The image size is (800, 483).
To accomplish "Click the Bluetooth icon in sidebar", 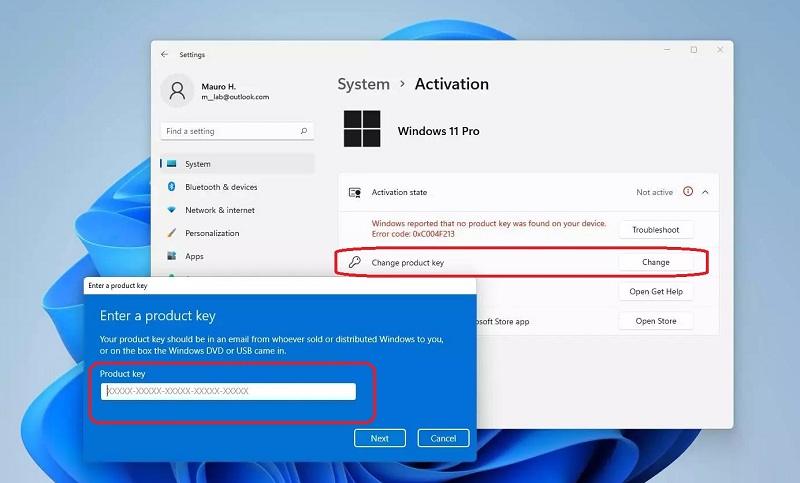I will pos(172,187).
